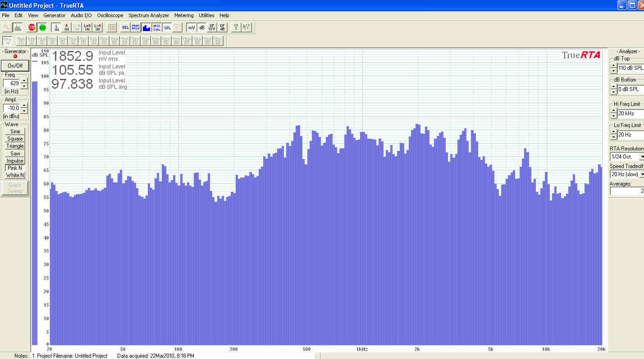Image resolution: width=644 pixels, height=359 pixels.
Task: Lower dB Bottom with down arrow
Action: [613, 92]
